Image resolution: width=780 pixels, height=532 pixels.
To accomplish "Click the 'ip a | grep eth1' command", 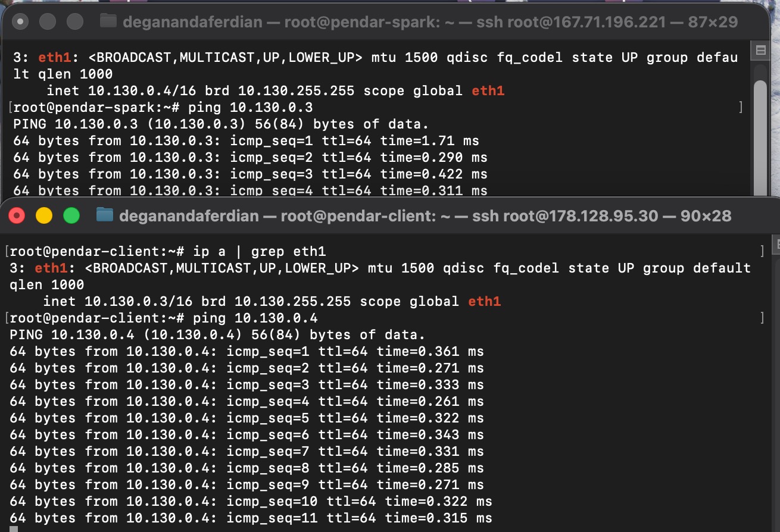I will tap(259, 251).
